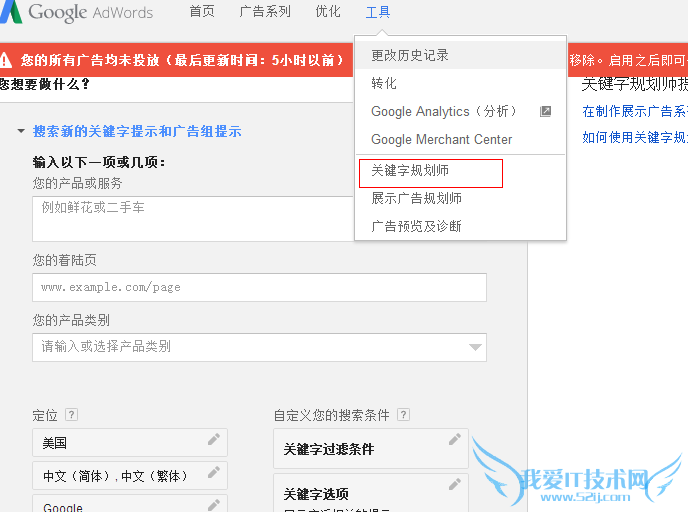Viewport: 688px width, 512px height.
Task: Edit 关键字选项 with pencil icon
Action: point(455,484)
